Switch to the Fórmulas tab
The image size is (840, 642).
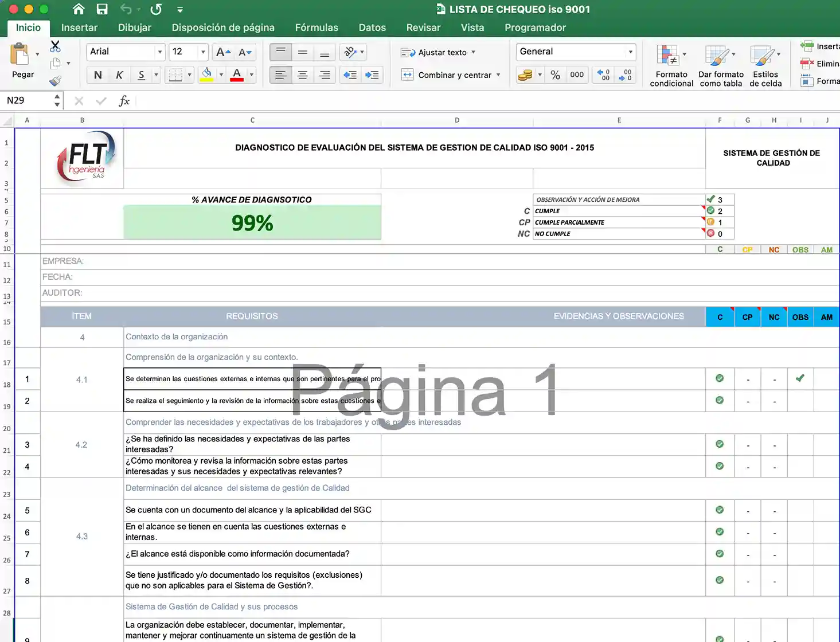click(x=317, y=28)
